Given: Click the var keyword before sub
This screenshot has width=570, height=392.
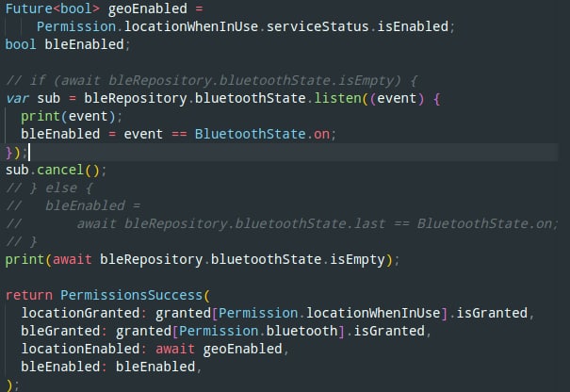Looking at the screenshot, I should tap(17, 98).
